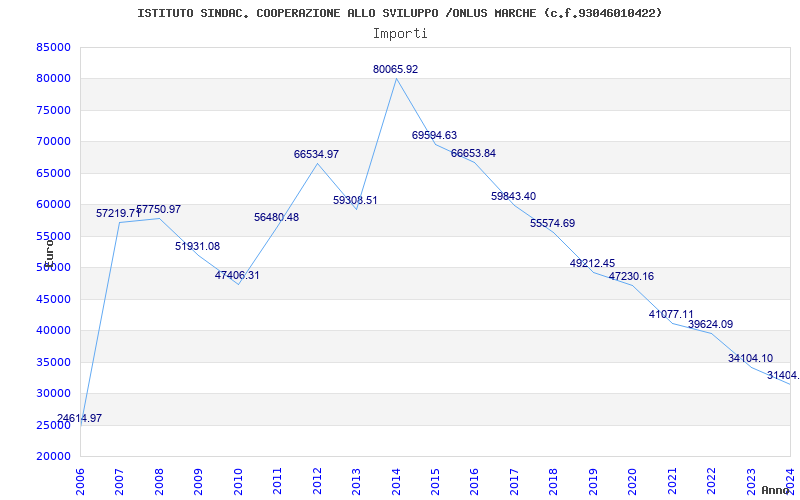Viewport: 800px width, 500px height.
Task: Click the x-axis year 2014
Action: (396, 481)
